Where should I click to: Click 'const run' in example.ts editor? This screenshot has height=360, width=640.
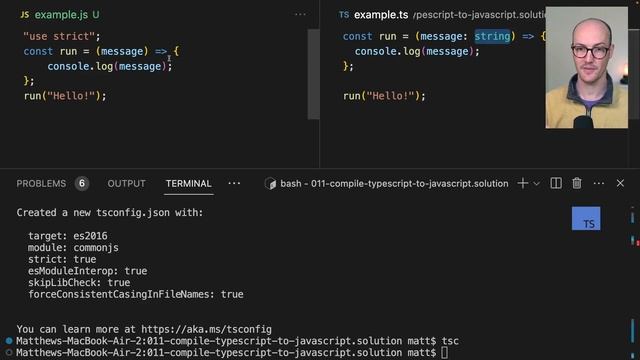pos(369,36)
